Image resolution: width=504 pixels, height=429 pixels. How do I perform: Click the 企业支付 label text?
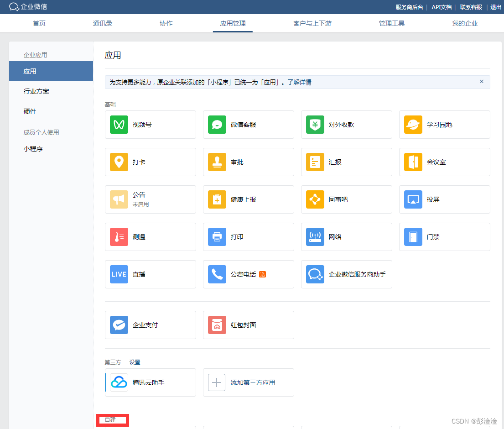pos(145,325)
